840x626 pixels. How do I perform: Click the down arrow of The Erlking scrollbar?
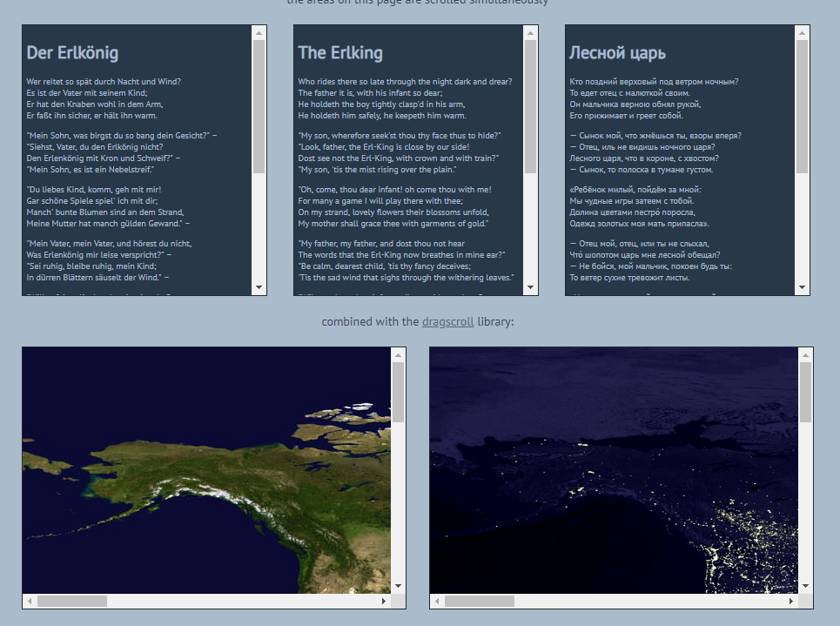(530, 287)
